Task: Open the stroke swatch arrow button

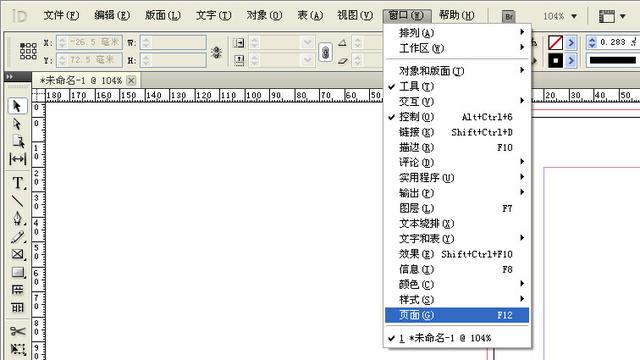Action: tap(571, 61)
